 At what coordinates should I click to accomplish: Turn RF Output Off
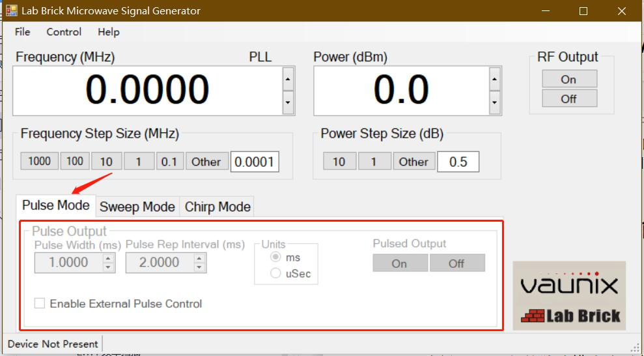pos(568,99)
